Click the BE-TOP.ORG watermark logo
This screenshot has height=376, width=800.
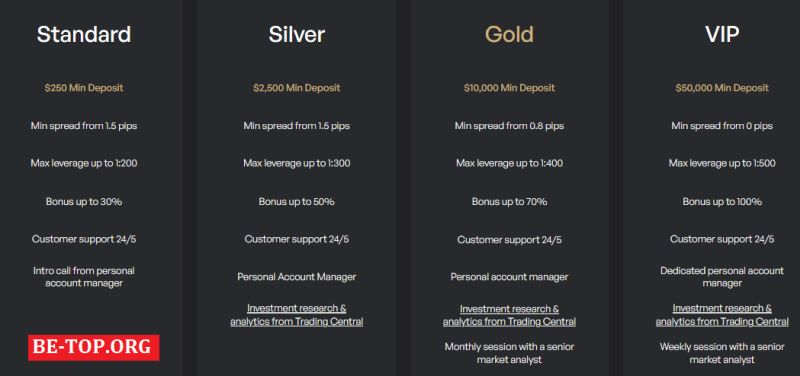coord(94,347)
